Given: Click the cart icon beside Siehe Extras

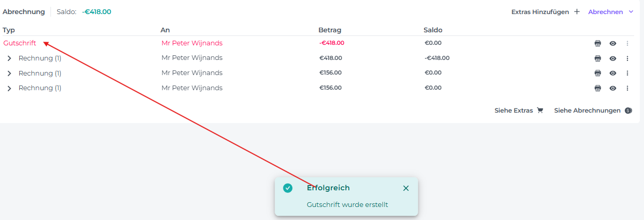Looking at the screenshot, I should coord(540,111).
